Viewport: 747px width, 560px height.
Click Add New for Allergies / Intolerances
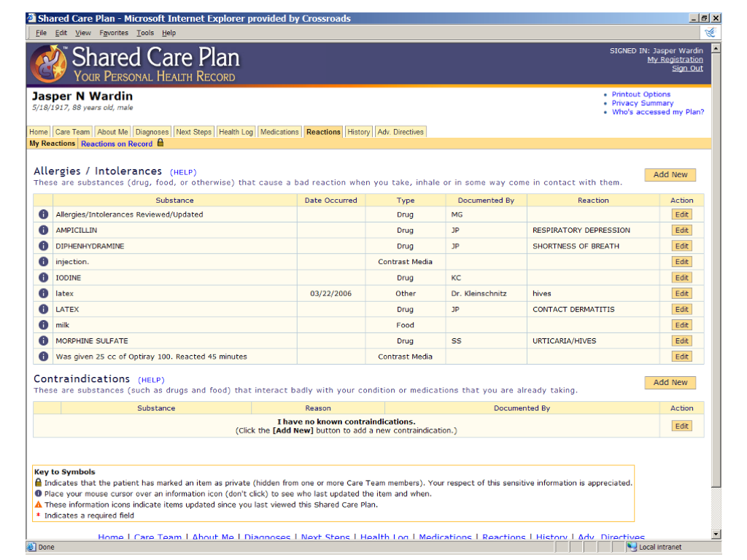click(x=670, y=175)
